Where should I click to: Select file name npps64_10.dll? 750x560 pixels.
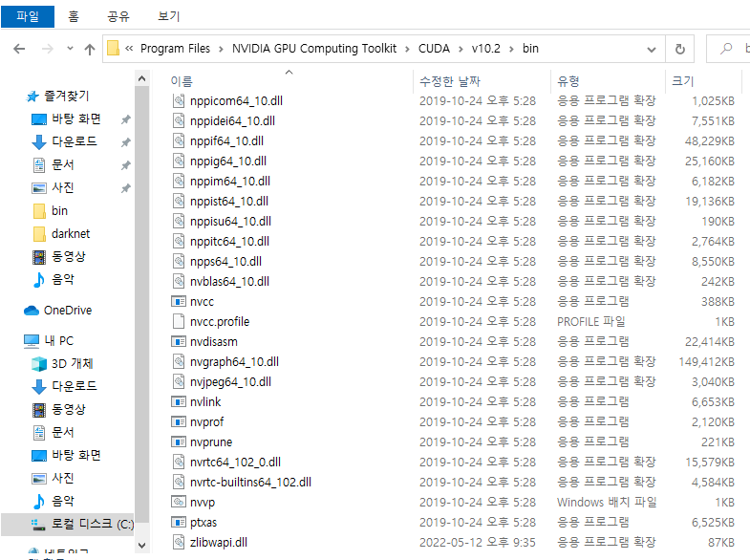[225, 262]
